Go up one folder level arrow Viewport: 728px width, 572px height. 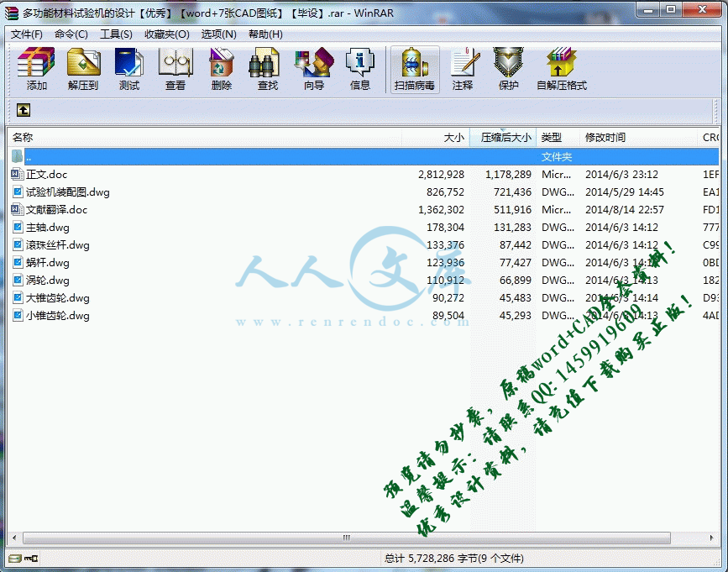[24, 109]
